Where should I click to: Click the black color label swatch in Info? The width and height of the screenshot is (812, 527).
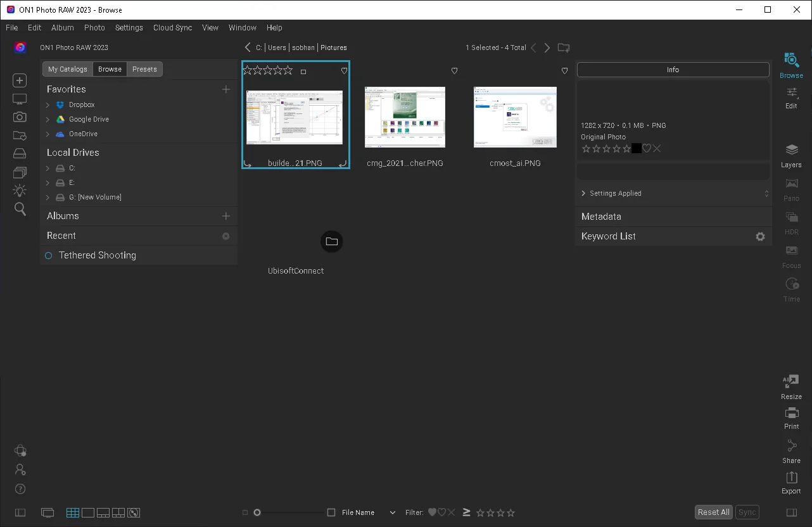click(637, 148)
